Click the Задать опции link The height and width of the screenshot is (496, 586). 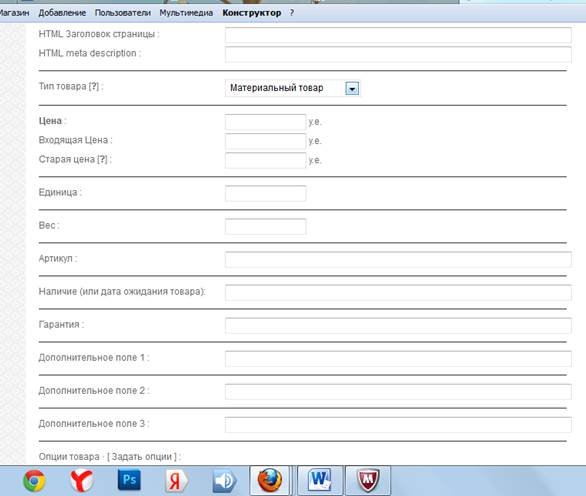click(142, 457)
